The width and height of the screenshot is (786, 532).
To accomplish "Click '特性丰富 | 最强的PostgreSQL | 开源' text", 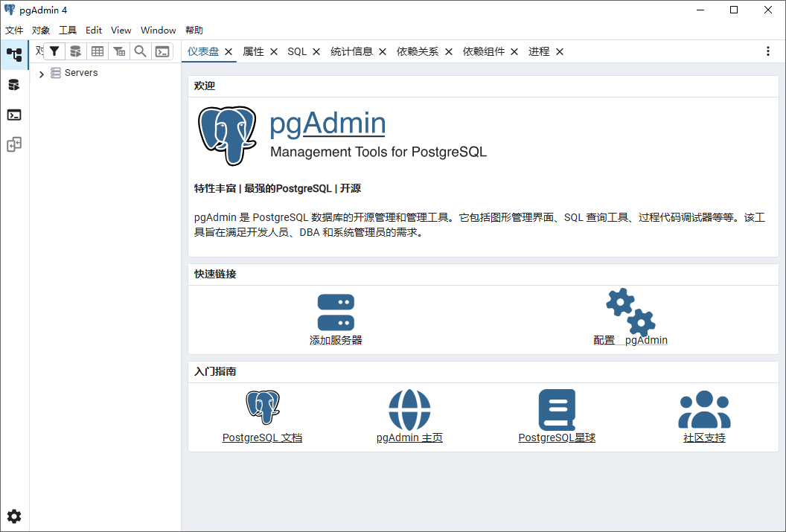I will (278, 188).
